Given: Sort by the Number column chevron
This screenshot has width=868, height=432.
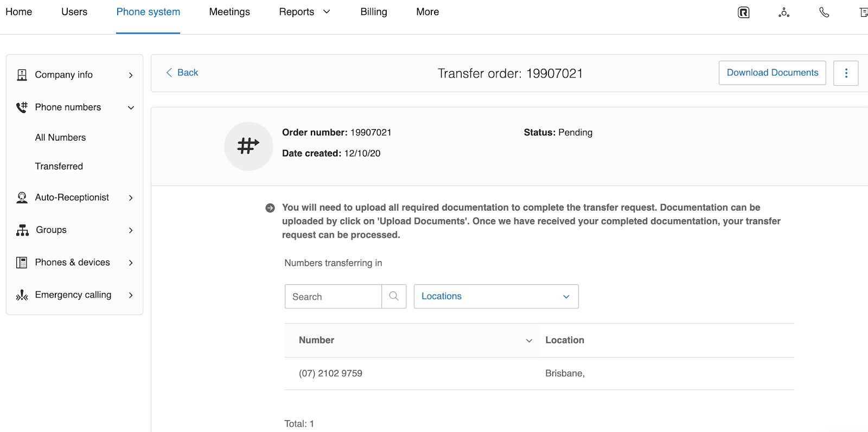Looking at the screenshot, I should coord(529,341).
